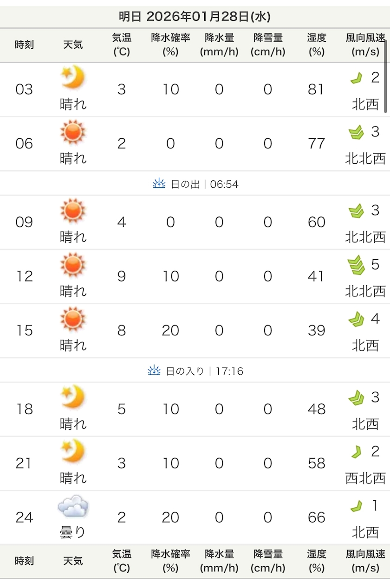This screenshot has height=588, width=390.
Task: Tap the 湿度 header in bottom row
Action: 316,561
